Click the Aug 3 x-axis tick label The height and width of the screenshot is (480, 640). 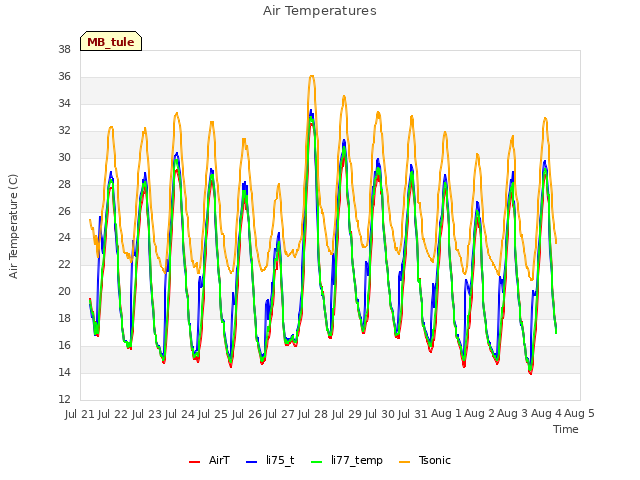513,414
